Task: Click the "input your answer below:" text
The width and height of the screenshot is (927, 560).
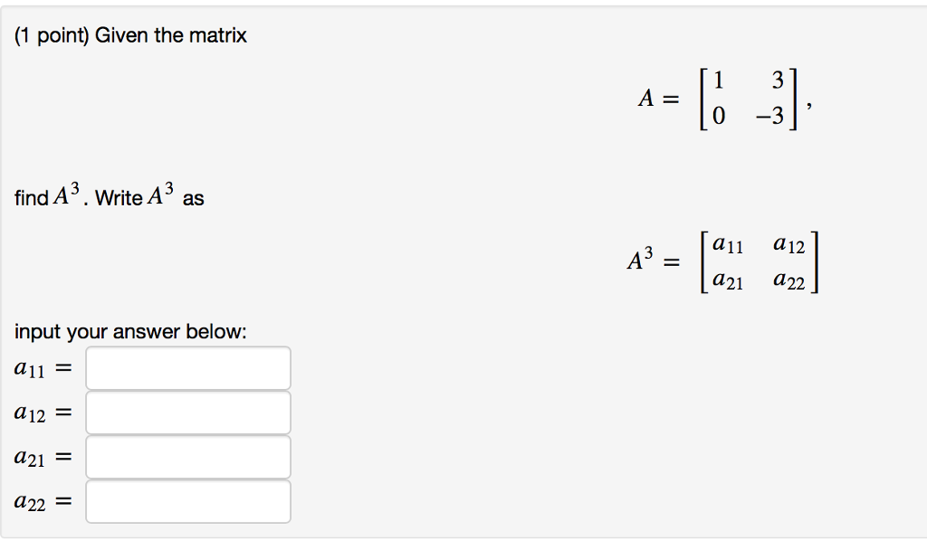Action: 130,332
